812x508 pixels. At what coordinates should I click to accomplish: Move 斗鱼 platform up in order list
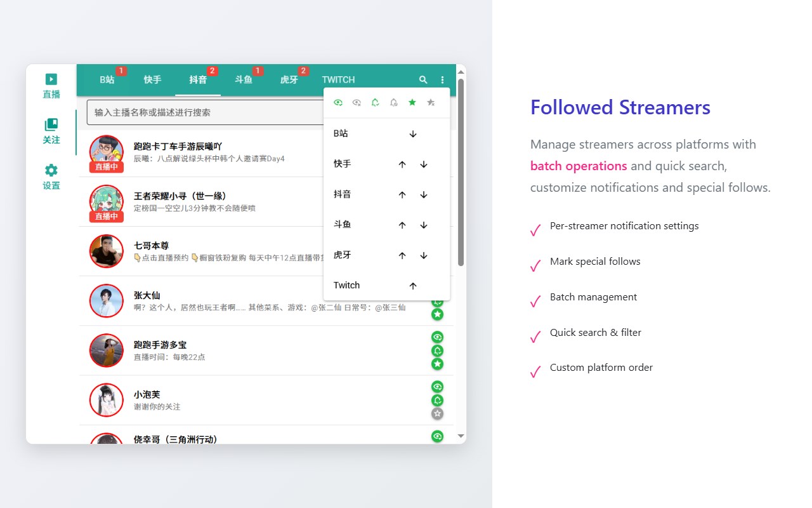[402, 225]
